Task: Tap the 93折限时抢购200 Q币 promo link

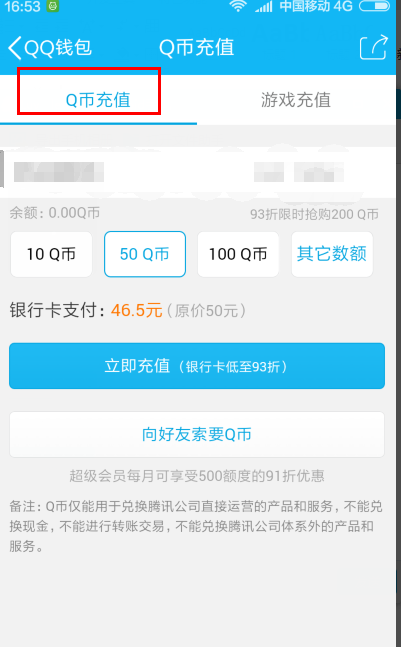Action: tap(314, 214)
